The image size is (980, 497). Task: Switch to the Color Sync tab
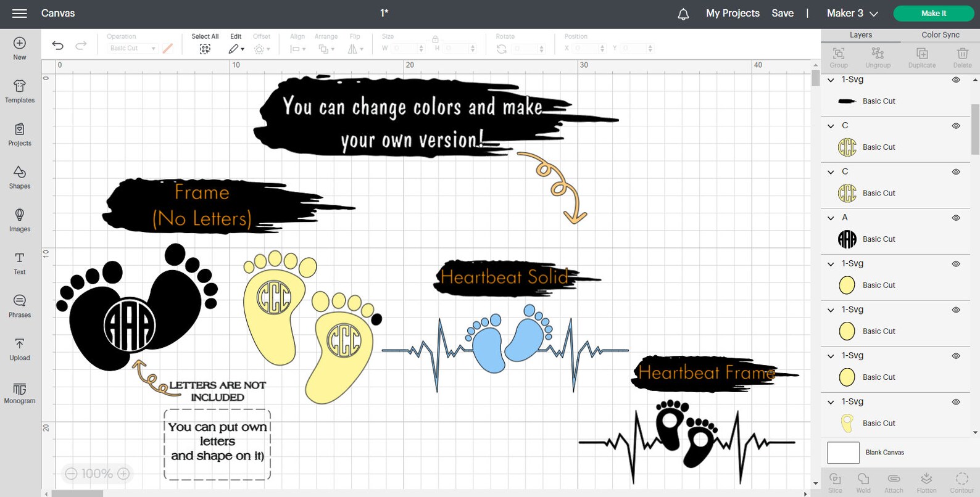click(x=941, y=35)
